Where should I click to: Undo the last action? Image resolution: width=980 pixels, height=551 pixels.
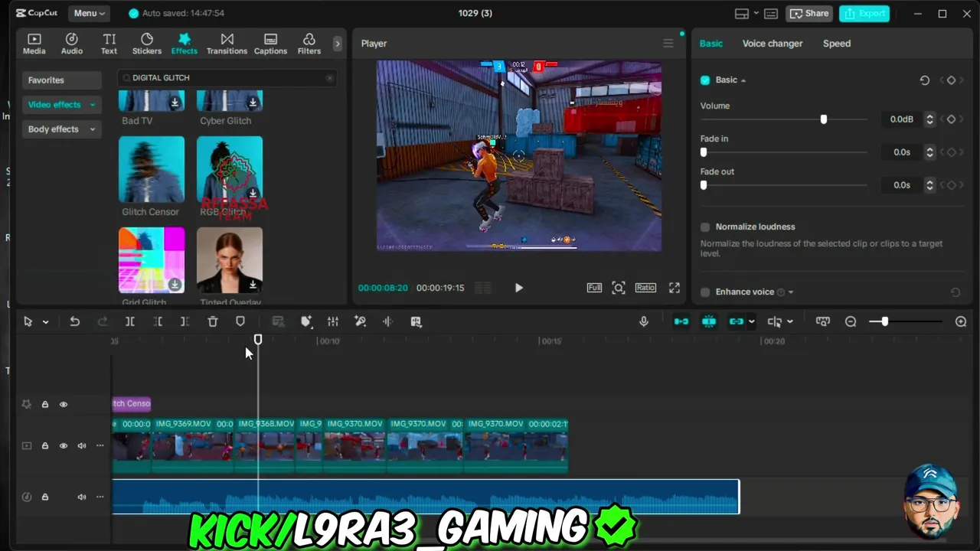coord(74,322)
